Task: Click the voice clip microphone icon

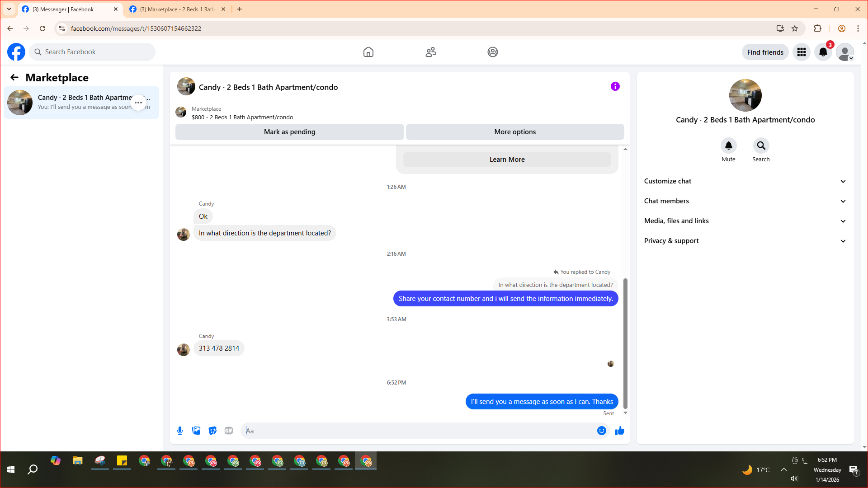Action: click(180, 431)
